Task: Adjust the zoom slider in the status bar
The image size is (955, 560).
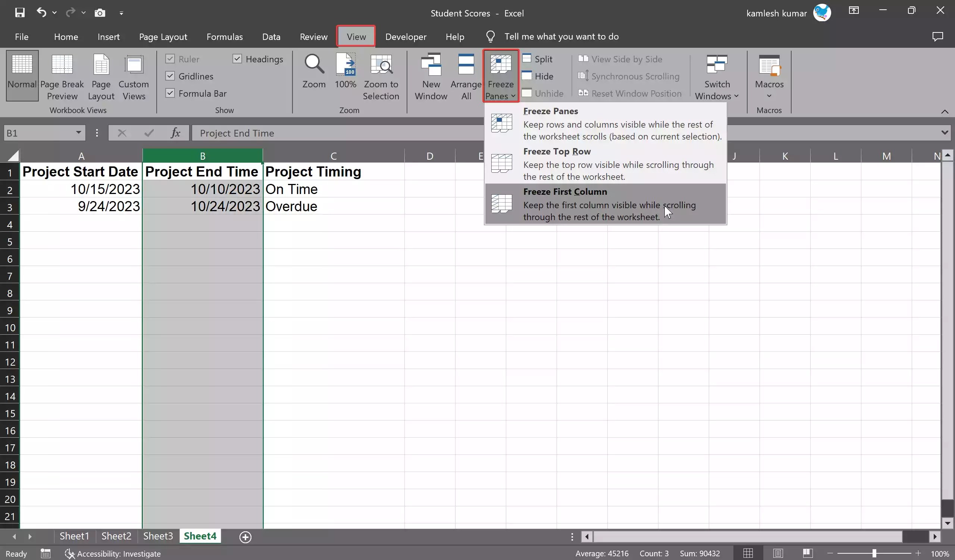Action: 874,553
